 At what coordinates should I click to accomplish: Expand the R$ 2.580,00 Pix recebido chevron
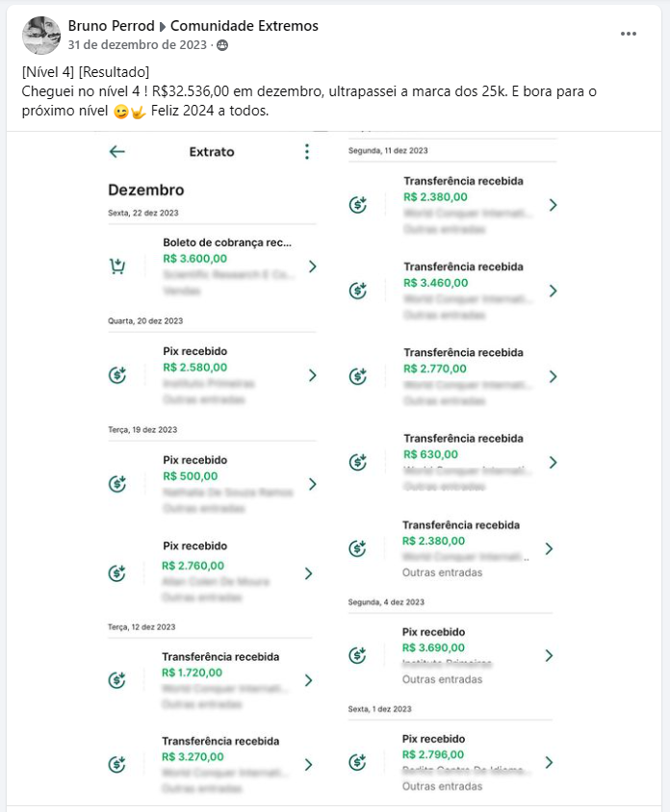313,375
